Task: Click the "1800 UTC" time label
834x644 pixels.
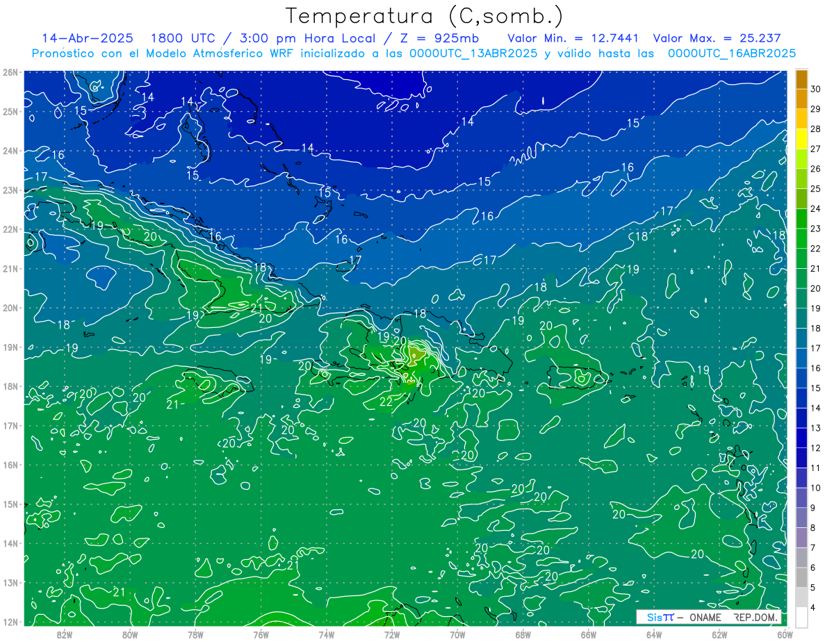Action: [x=185, y=38]
